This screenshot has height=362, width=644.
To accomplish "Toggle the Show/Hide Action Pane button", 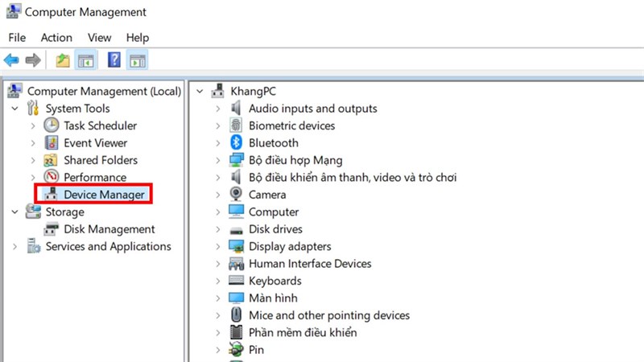I will [137, 60].
